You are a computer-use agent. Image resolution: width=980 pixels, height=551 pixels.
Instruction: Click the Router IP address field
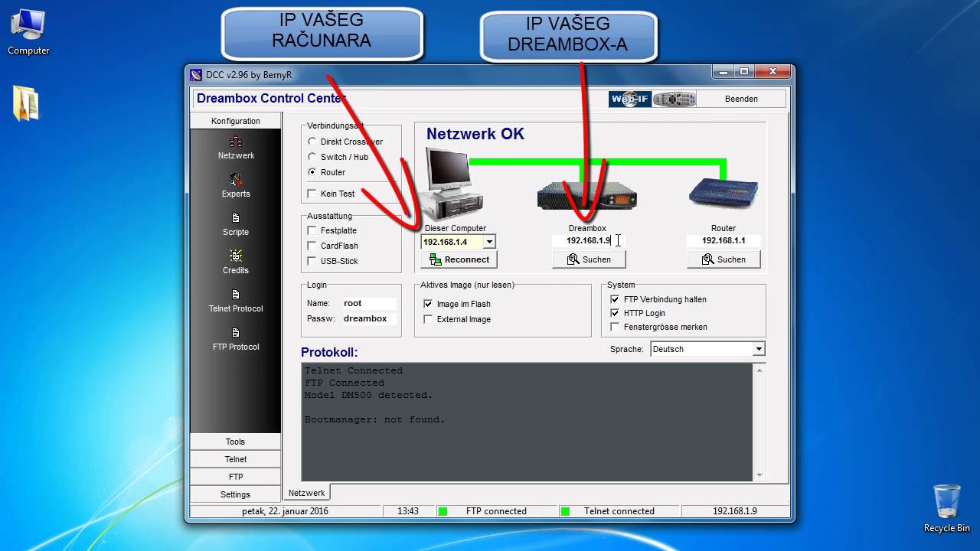pos(724,240)
